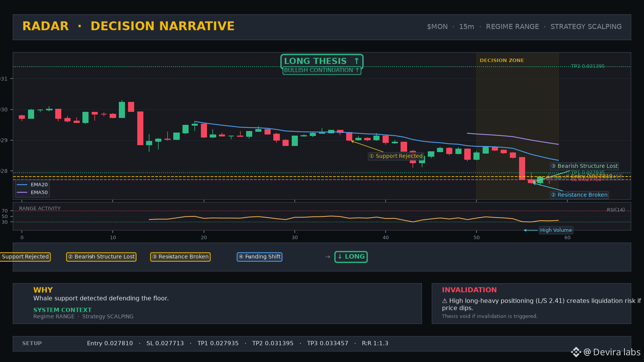Click the DECISION ZONE label
This screenshot has width=644, height=362.
point(502,61)
